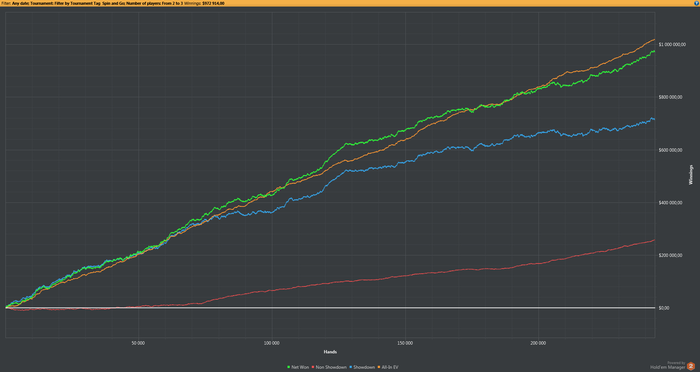Click the 50 000 hands axis label
Screen dimensions: 700x372
138,343
